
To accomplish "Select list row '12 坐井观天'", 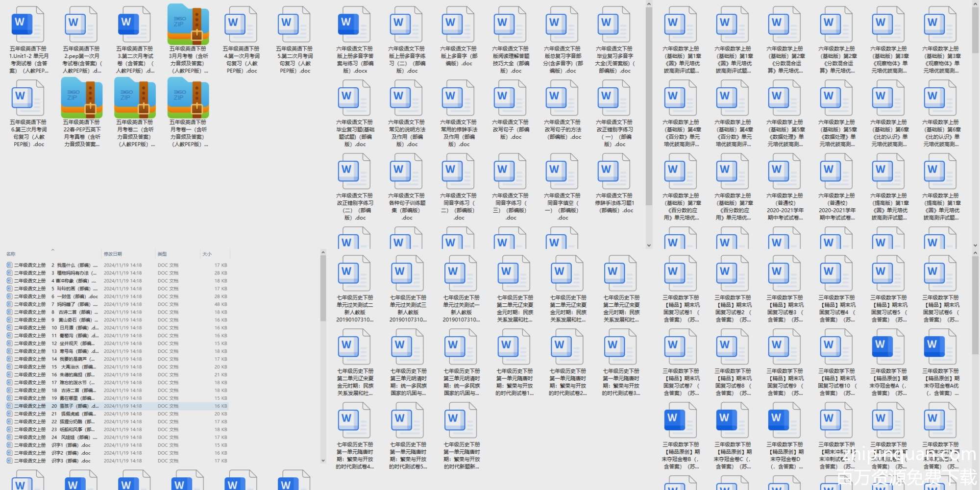I will point(117,343).
